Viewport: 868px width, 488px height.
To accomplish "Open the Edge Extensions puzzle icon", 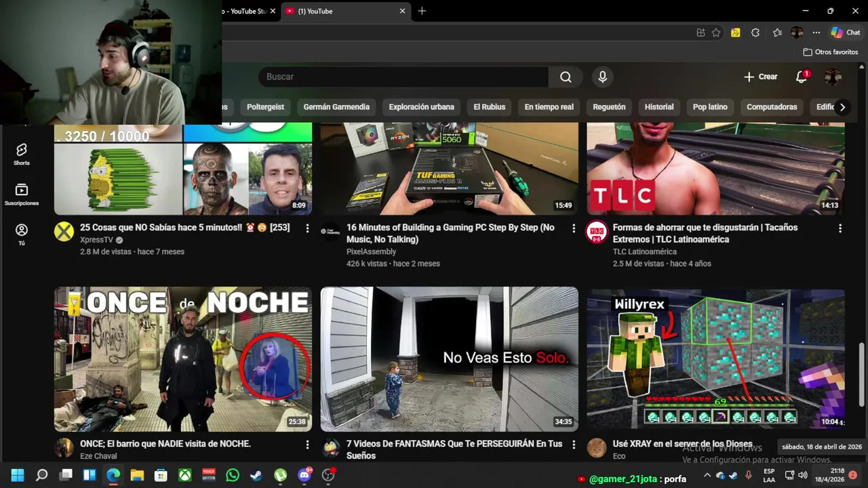I will pos(755,33).
